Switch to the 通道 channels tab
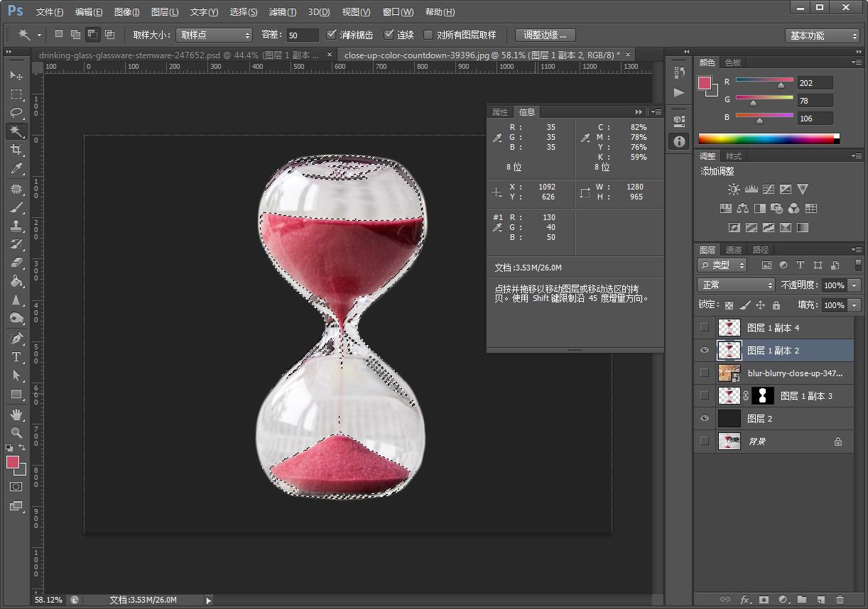Image resolution: width=868 pixels, height=609 pixels. [x=734, y=250]
